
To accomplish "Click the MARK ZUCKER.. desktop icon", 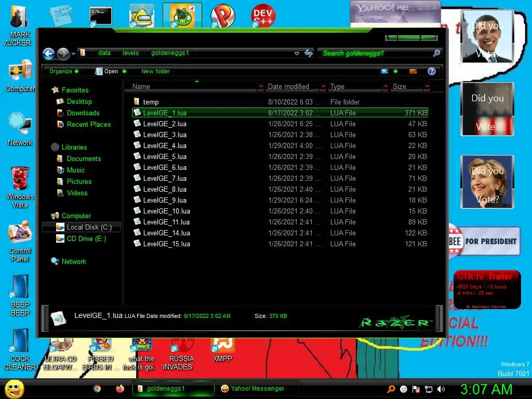I will tap(18, 25).
